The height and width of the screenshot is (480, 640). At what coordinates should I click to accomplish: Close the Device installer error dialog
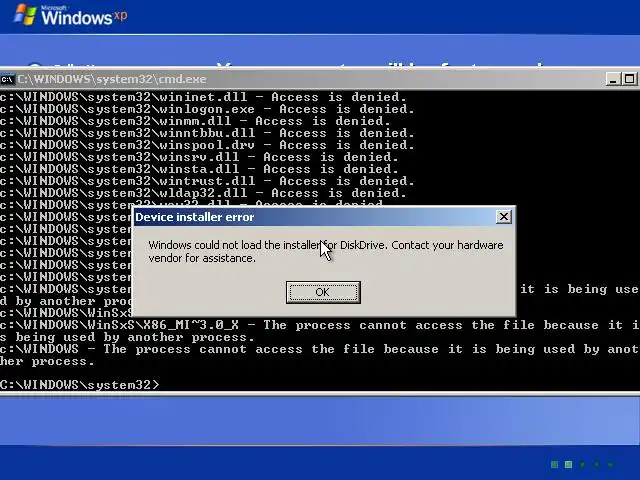504,217
